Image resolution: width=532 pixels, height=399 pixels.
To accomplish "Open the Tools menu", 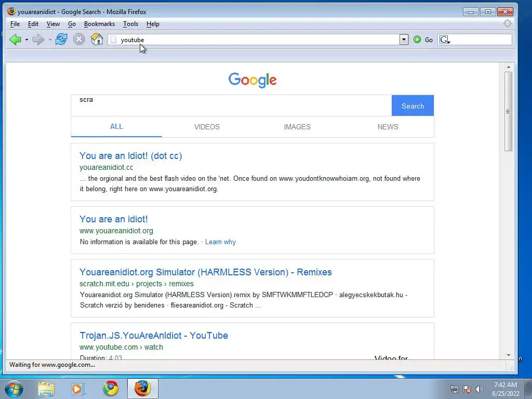I will pyautogui.click(x=130, y=24).
